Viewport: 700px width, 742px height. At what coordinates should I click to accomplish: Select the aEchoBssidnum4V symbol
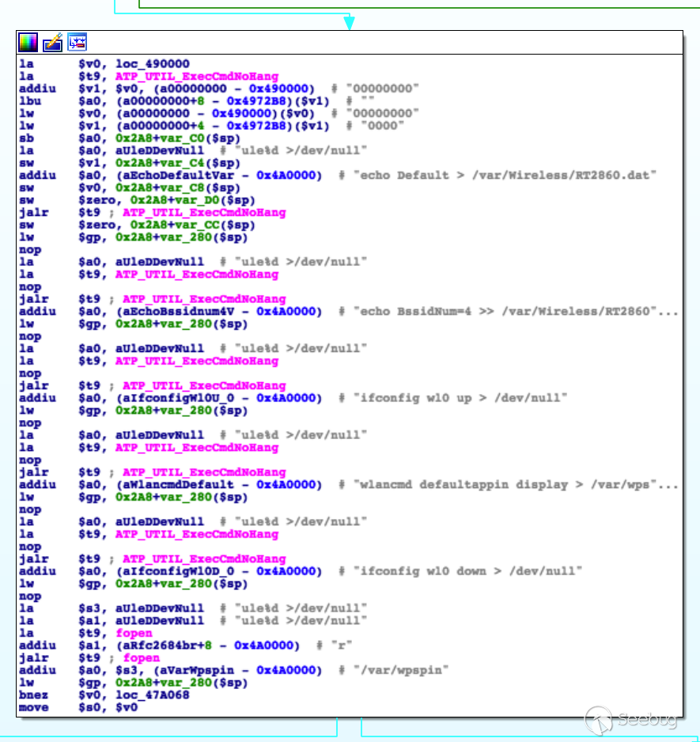click(x=179, y=312)
